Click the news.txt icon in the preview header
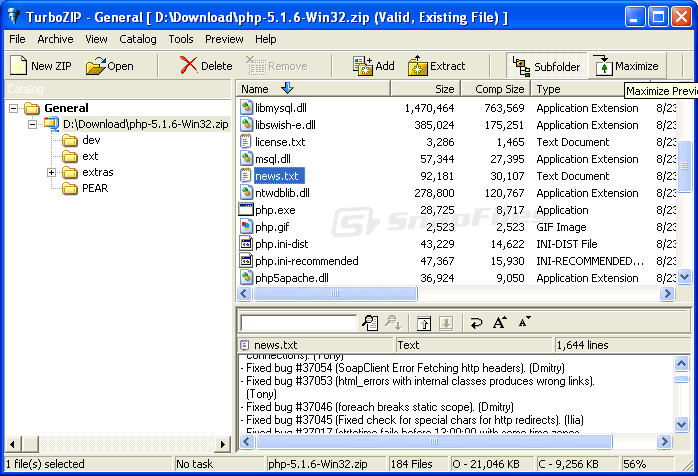698x476 pixels. pyautogui.click(x=244, y=345)
